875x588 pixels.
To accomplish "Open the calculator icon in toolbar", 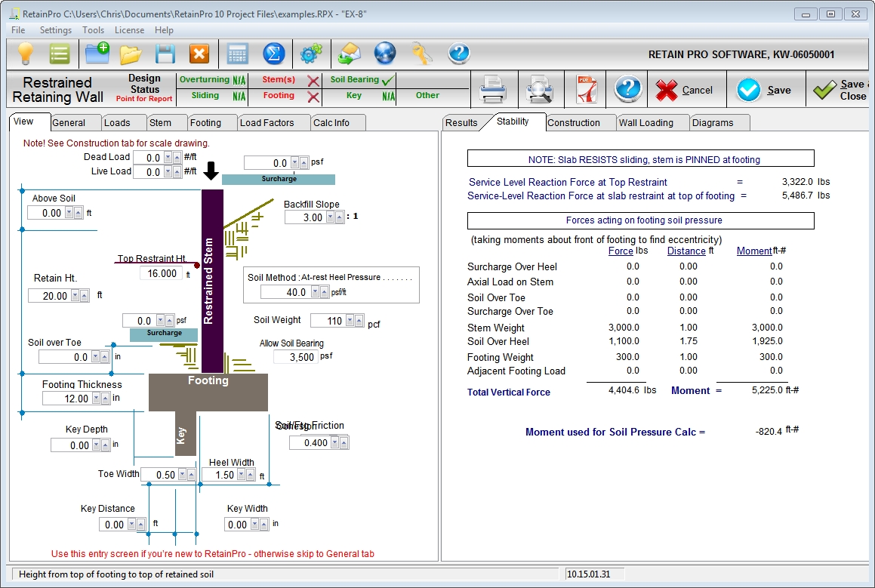I will (238, 54).
